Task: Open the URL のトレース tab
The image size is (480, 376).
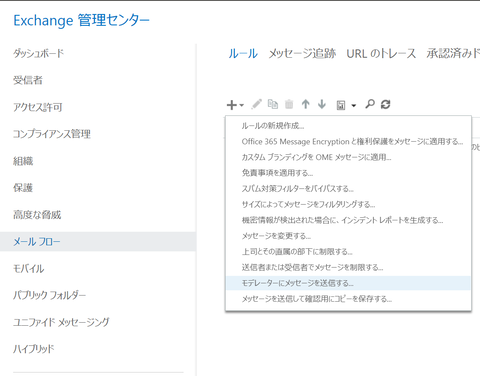Action: [381, 54]
